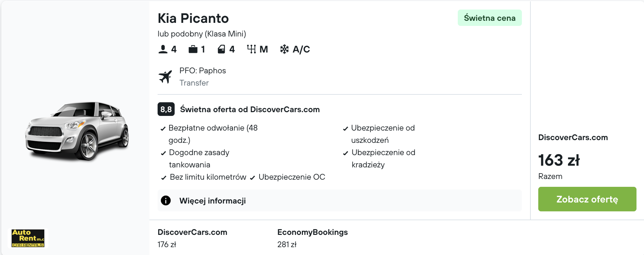Click the luggage suitcase icon
The image size is (644, 255).
[x=193, y=49]
